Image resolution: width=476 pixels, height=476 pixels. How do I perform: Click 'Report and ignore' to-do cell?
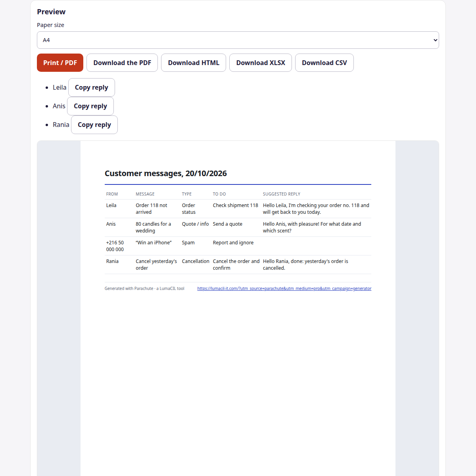(233, 242)
